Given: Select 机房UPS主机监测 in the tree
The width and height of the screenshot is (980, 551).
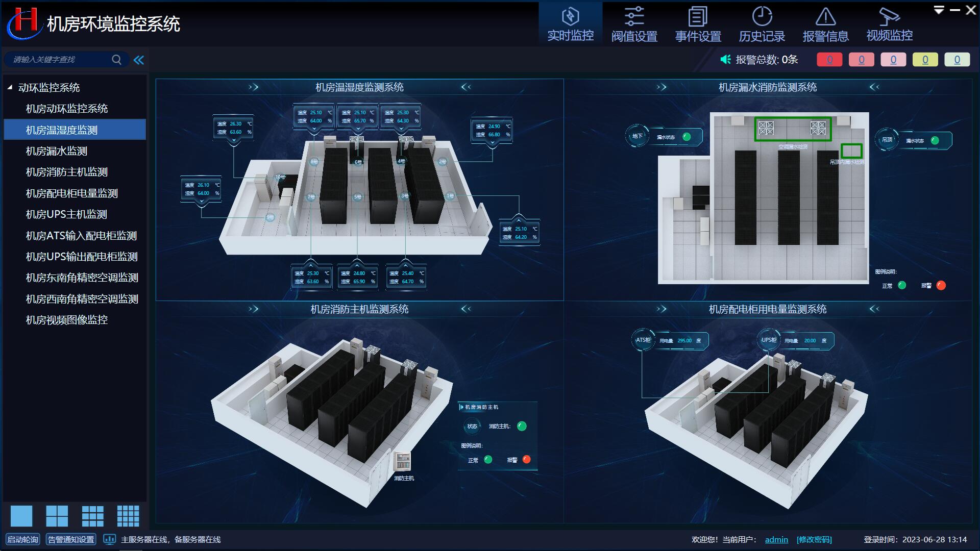Looking at the screenshot, I should coord(66,214).
